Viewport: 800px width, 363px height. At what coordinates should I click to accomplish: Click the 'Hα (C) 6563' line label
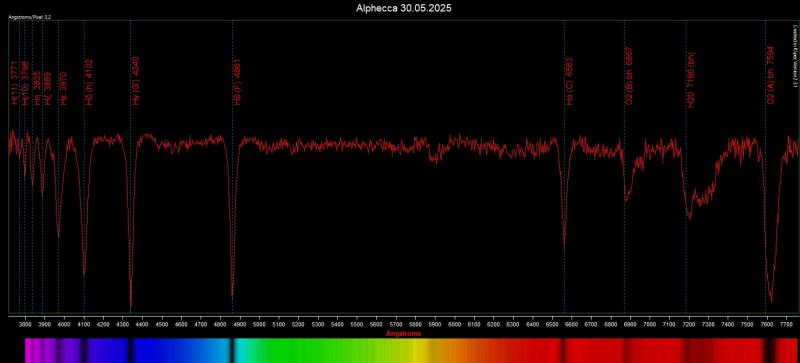pyautogui.click(x=569, y=82)
